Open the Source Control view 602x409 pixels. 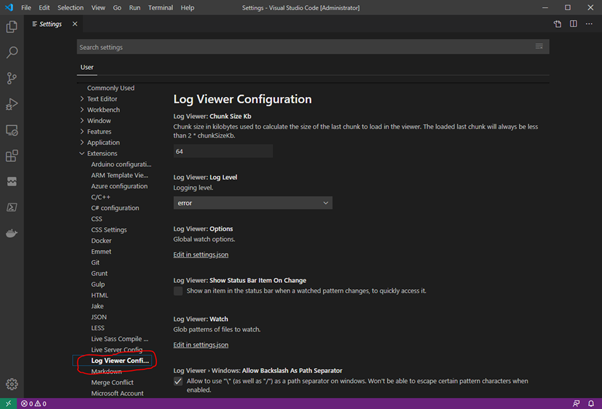point(12,78)
